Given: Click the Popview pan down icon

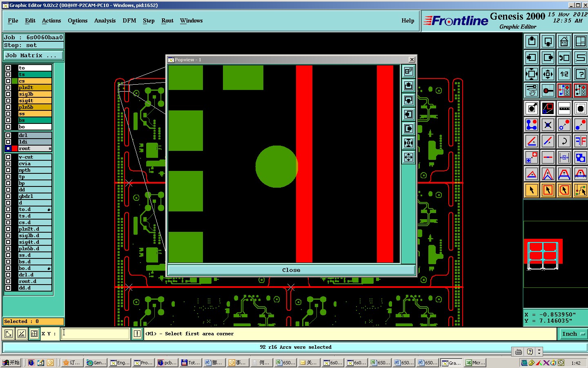Looking at the screenshot, I should coord(408,100).
